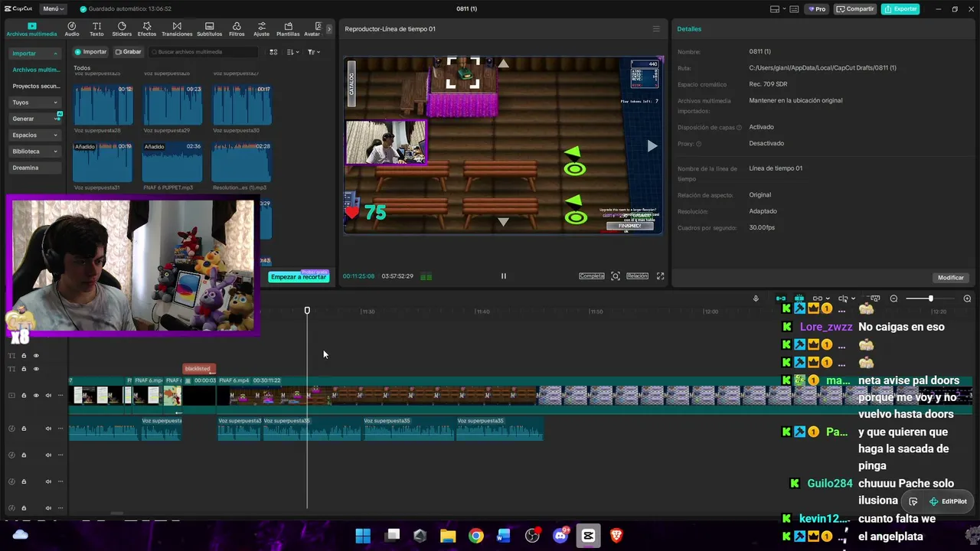
Task: Open the main video track more options
Action: (60, 396)
